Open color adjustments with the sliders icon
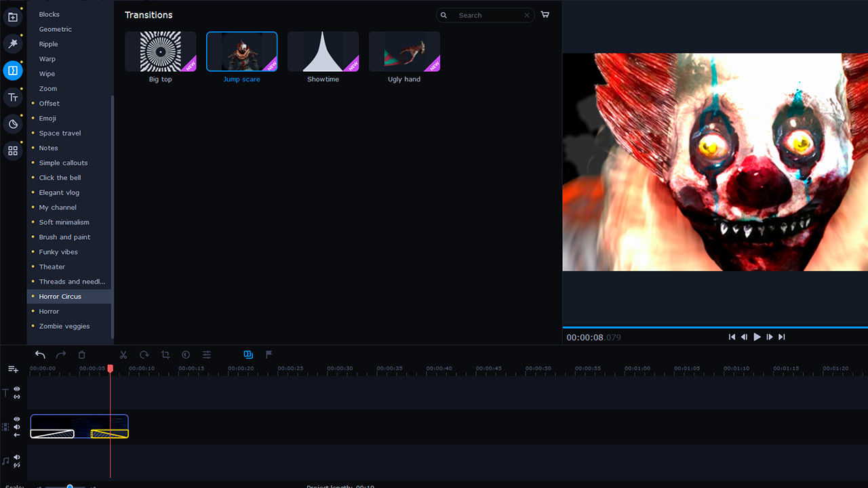 point(206,354)
